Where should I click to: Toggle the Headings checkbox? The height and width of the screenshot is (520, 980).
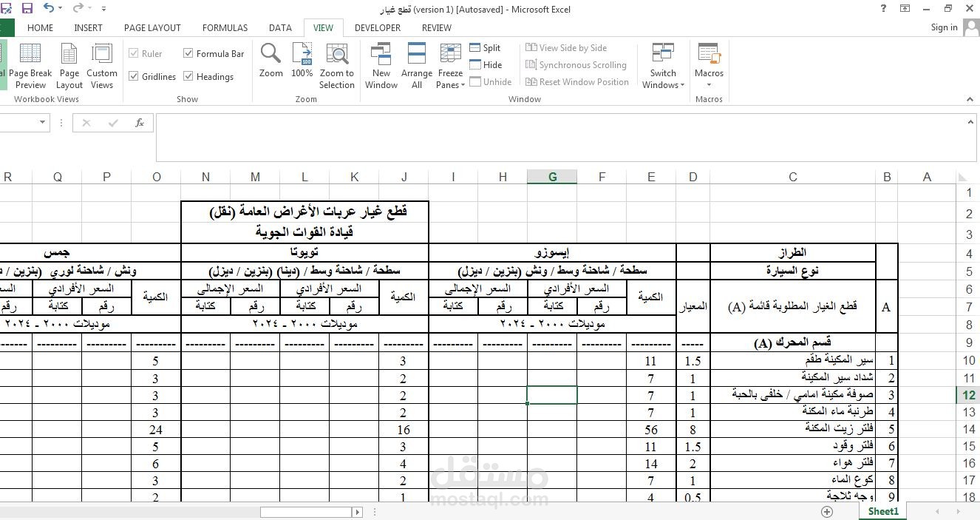pos(188,76)
